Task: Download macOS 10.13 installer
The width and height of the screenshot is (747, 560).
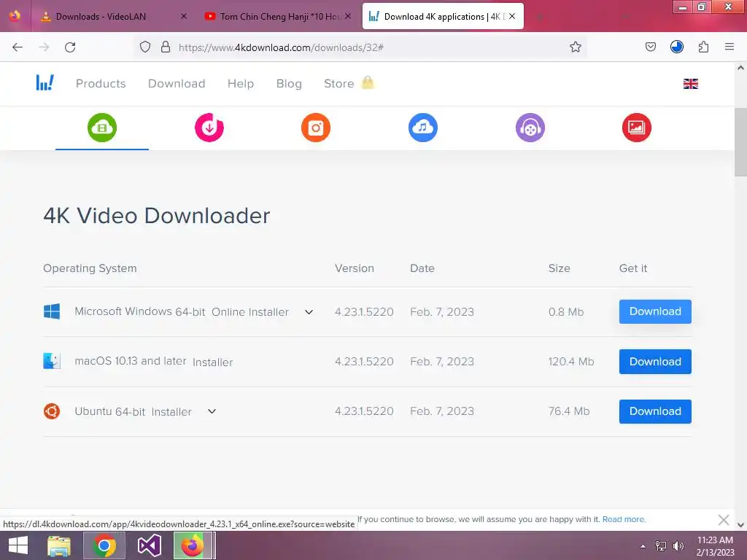Action: point(655,362)
